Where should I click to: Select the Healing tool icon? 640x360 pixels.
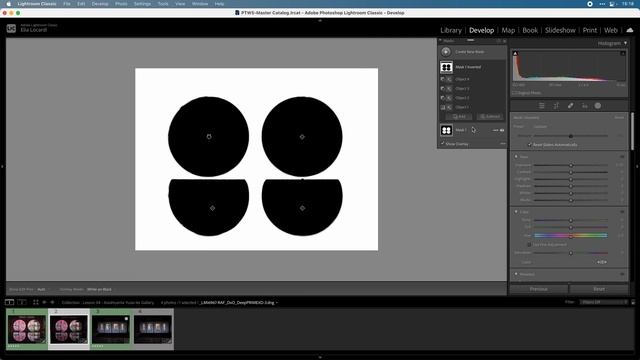(x=570, y=106)
